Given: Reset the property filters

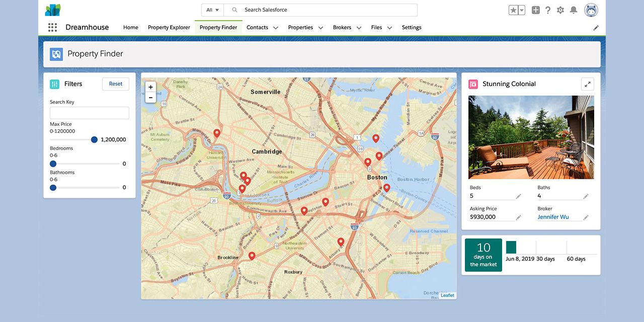Looking at the screenshot, I should 115,84.
